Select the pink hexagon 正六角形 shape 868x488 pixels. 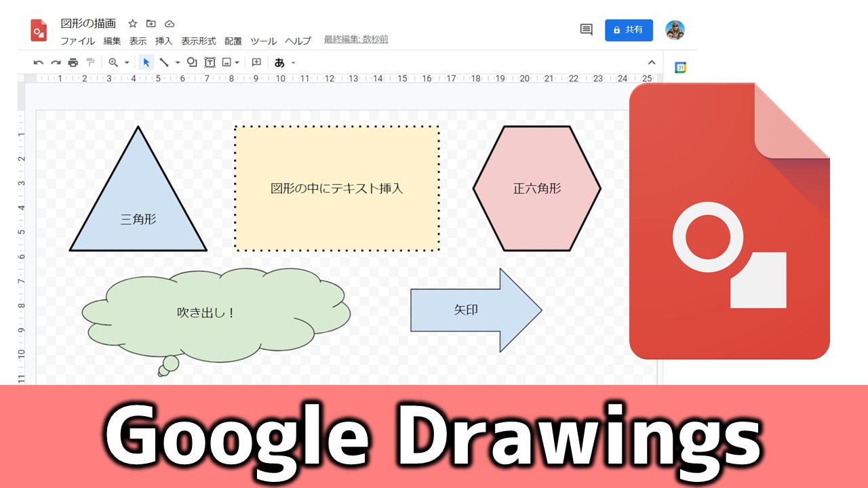pyautogui.click(x=536, y=188)
